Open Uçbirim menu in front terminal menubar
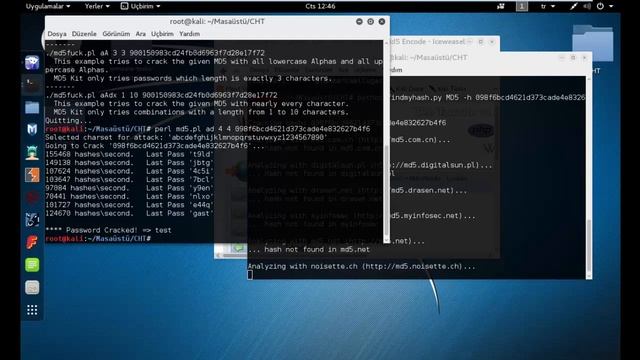Viewport: 640px width, 360px height. 162,34
